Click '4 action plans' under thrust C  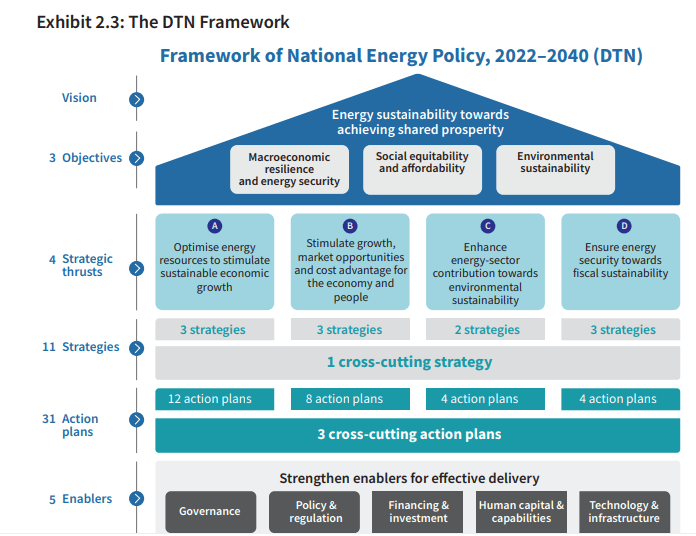click(485, 399)
